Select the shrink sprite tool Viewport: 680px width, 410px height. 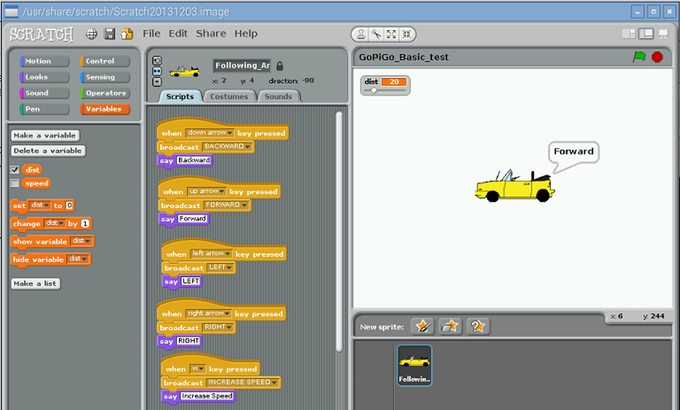pyautogui.click(x=406, y=34)
